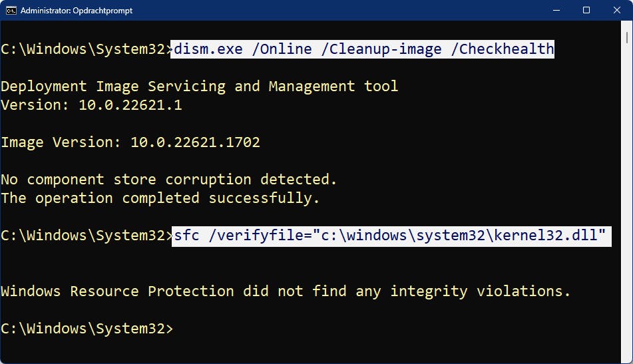Click the first C:\Windows\System32> prompt before dism.exe

pos(85,49)
